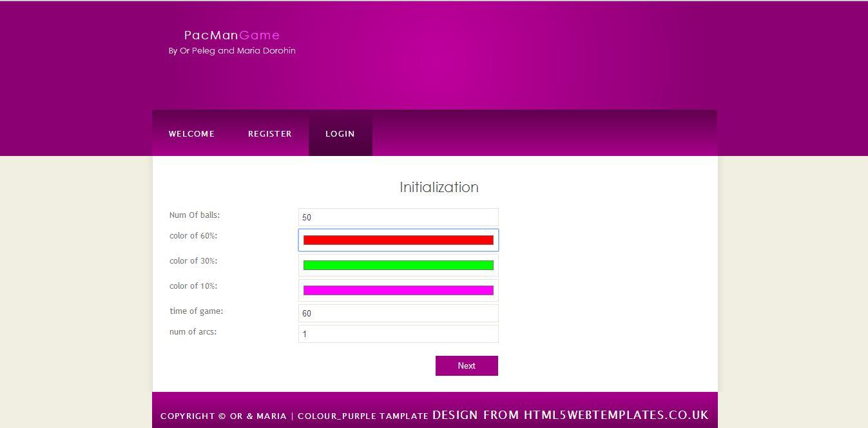This screenshot has width=868, height=428.
Task: Open the green color picker for 30%
Action: (398, 266)
